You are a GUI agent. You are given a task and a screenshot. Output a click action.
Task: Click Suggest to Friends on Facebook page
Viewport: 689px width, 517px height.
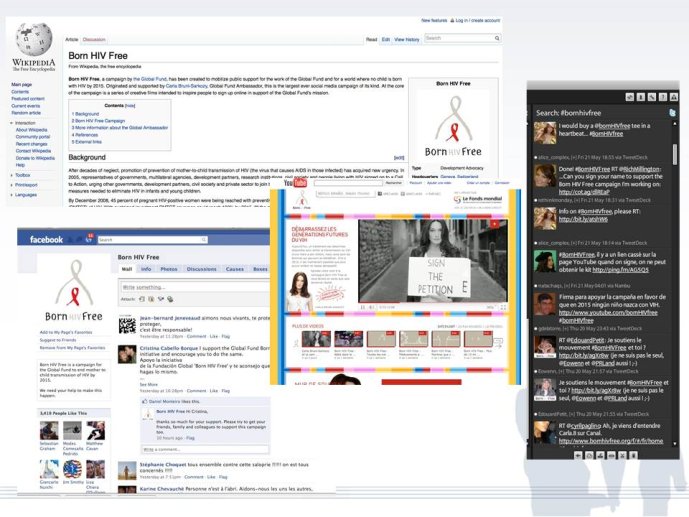click(58, 340)
